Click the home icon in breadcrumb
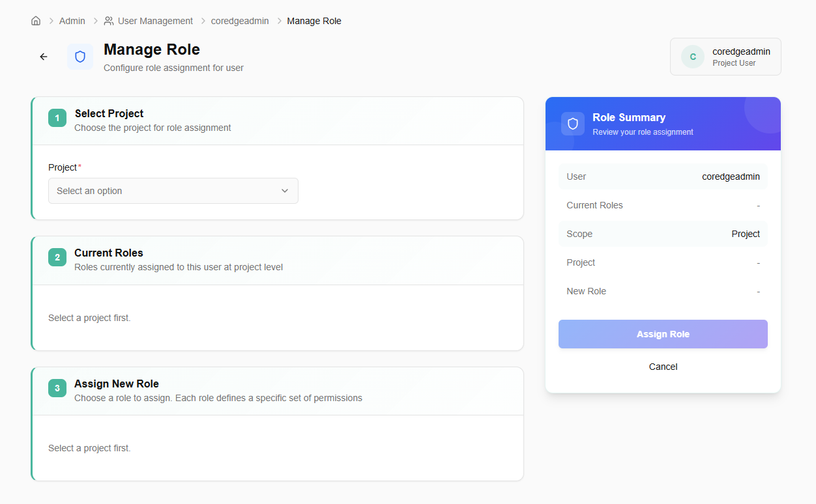 coord(36,21)
